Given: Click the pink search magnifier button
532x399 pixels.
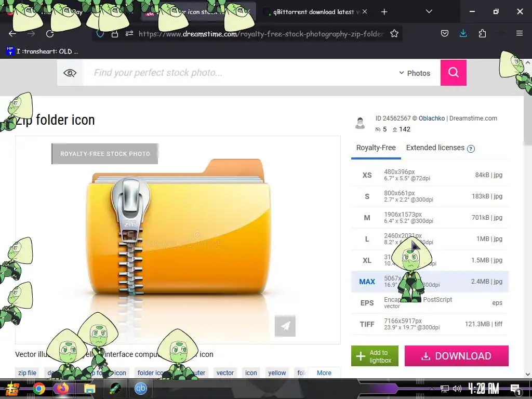Looking at the screenshot, I should (453, 73).
